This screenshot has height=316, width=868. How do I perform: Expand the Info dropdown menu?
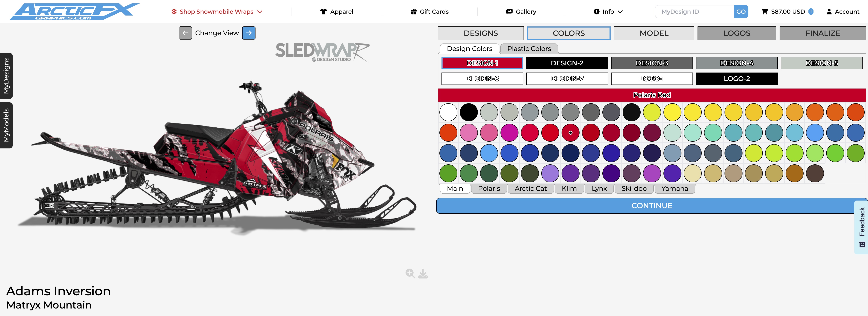tap(608, 11)
